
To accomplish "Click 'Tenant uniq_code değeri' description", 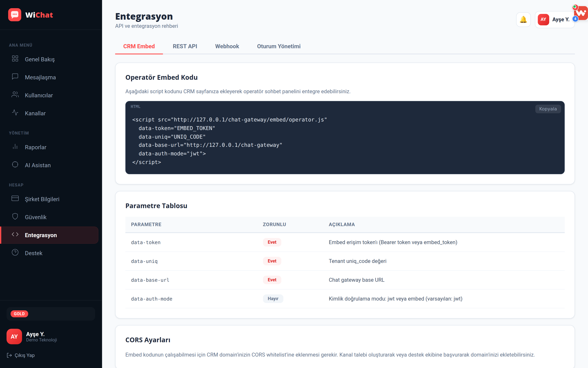I will (x=357, y=261).
